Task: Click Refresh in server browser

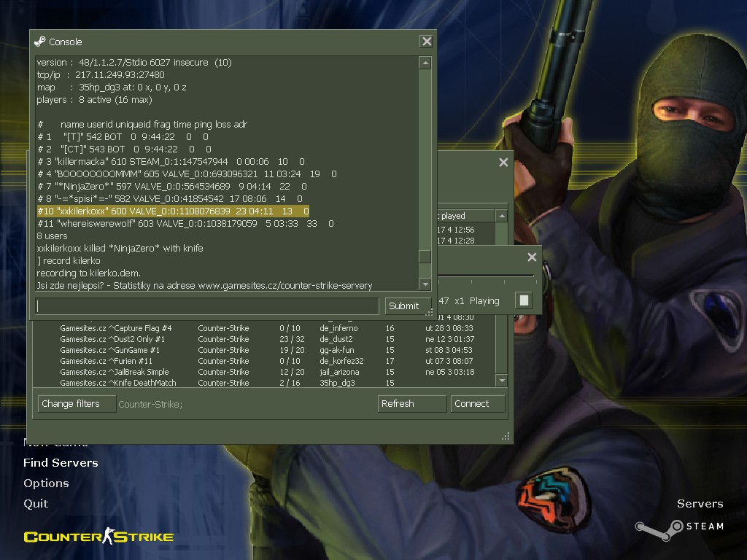Action: 412,404
